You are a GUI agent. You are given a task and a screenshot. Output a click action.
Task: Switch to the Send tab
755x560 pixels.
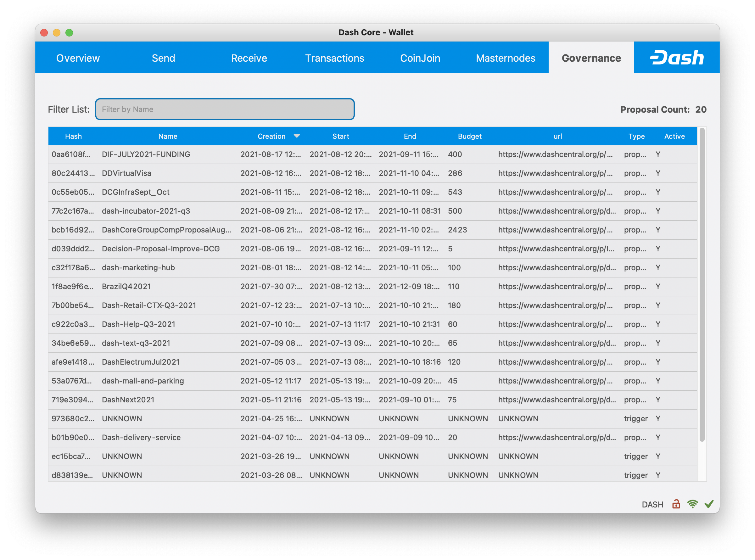point(163,58)
